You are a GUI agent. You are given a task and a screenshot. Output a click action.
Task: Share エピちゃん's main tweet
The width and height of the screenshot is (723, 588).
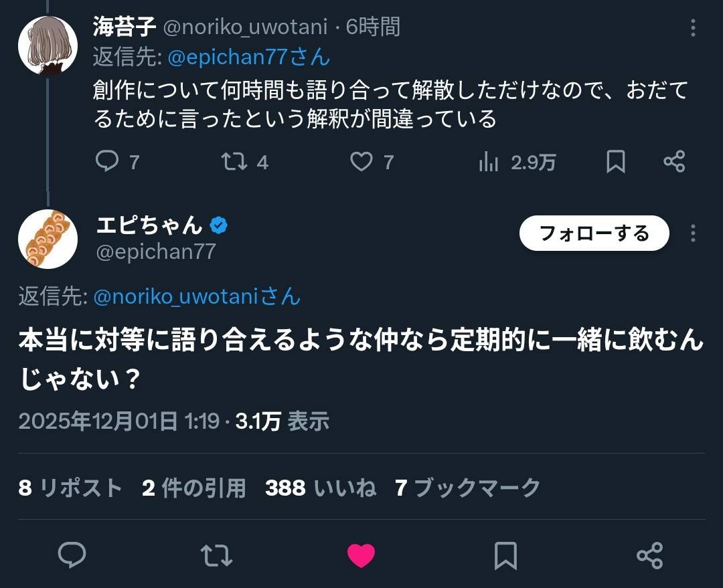point(649,555)
